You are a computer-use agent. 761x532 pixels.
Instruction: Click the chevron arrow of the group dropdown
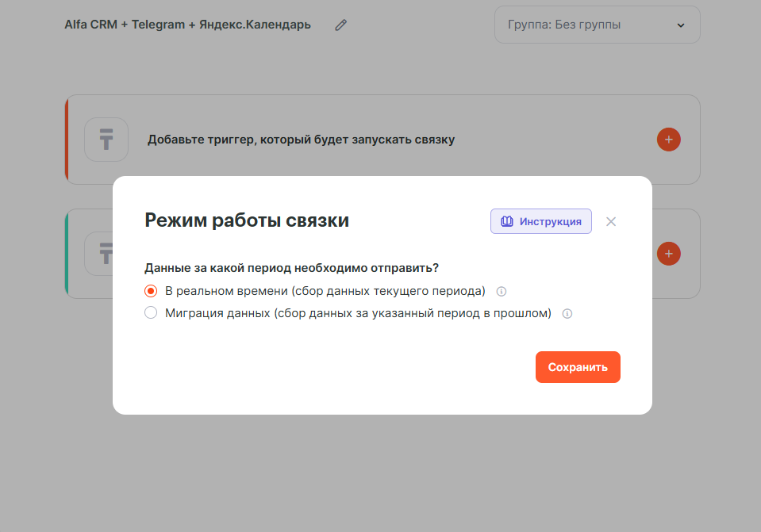point(681,25)
